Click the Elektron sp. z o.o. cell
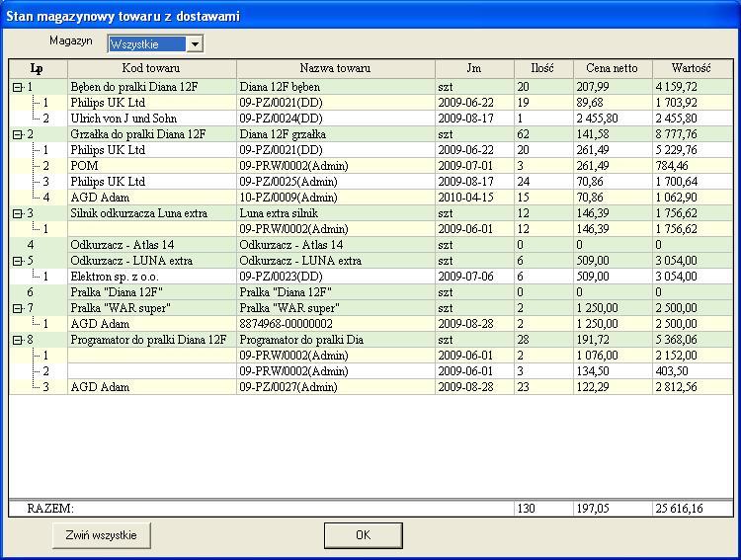 click(x=152, y=277)
